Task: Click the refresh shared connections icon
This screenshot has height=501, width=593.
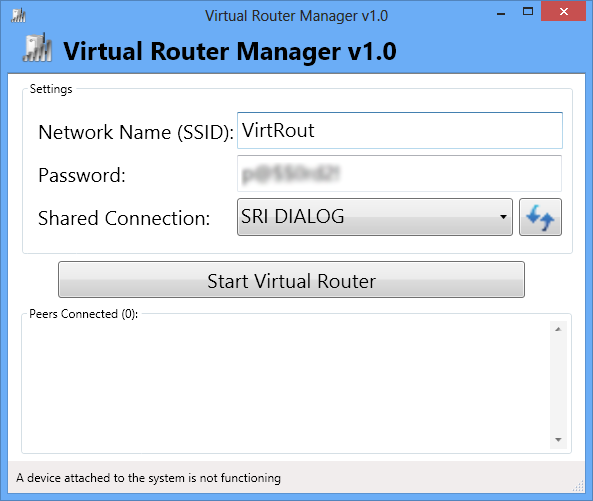Action: tap(540, 217)
